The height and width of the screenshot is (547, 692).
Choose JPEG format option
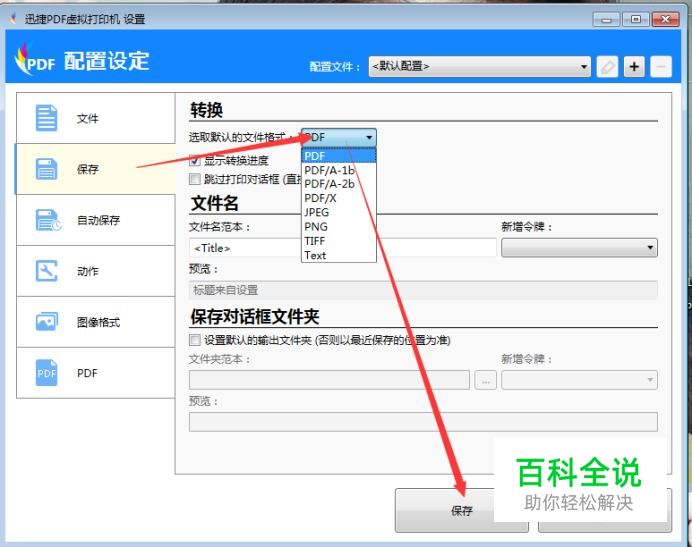338,212
